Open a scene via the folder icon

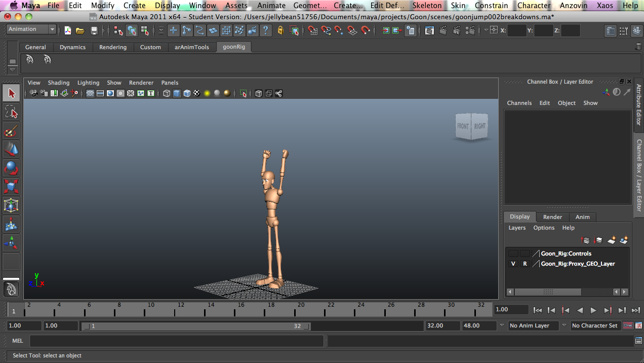(80, 31)
